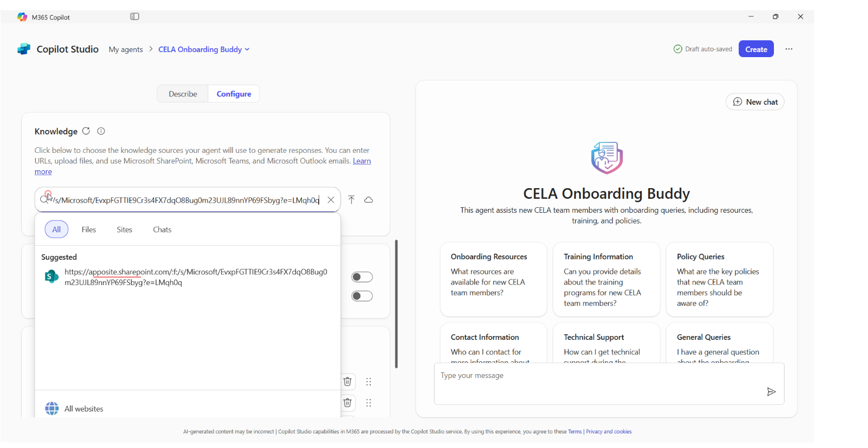Click the upper drag handle dots icon
Viewport: 868px width, 448px height.
(x=368, y=382)
